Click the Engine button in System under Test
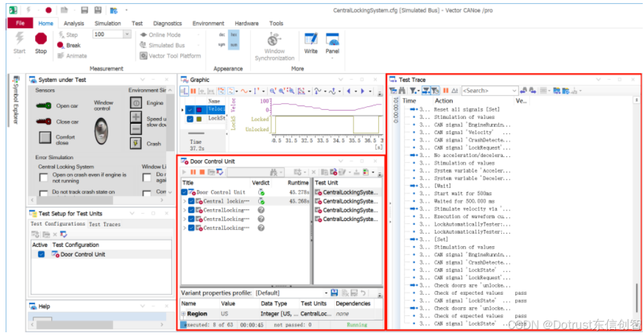 (136, 102)
